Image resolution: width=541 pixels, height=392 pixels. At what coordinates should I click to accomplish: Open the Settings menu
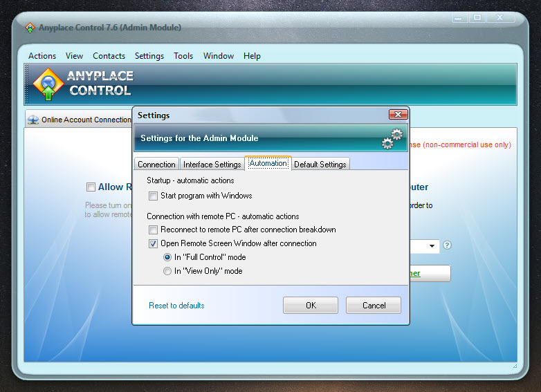pos(149,56)
